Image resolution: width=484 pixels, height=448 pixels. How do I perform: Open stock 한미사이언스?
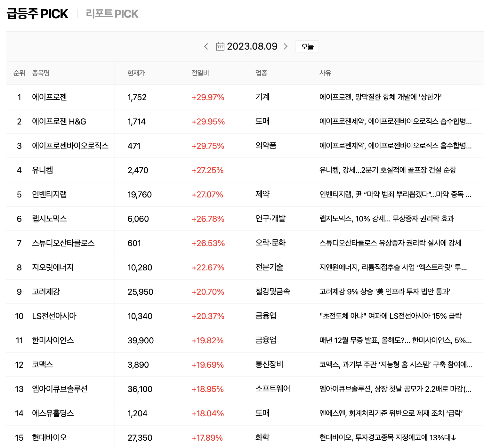tap(53, 340)
